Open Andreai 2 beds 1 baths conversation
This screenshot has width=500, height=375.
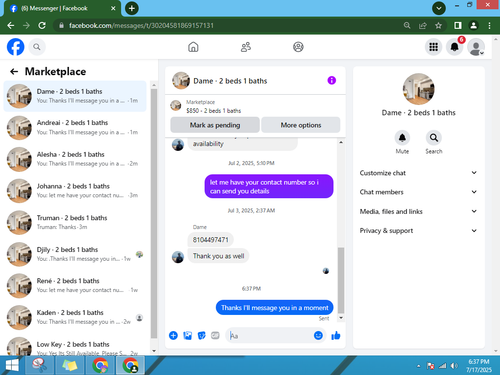75,127
